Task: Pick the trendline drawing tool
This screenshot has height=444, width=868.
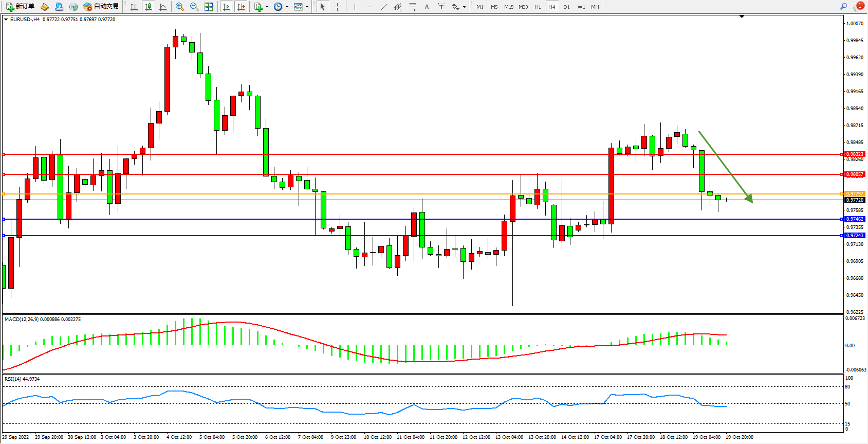Action: tap(384, 7)
